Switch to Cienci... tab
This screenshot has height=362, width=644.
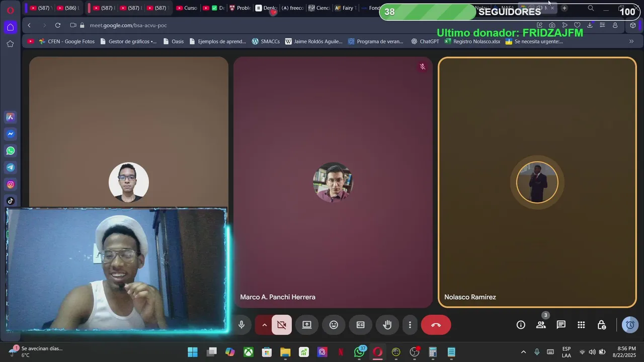pos(319,8)
